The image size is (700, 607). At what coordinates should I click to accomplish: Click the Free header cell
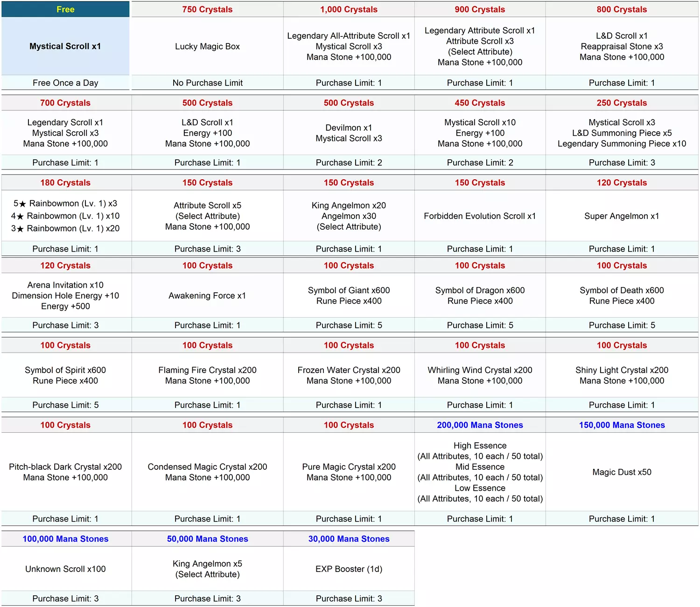65,9
